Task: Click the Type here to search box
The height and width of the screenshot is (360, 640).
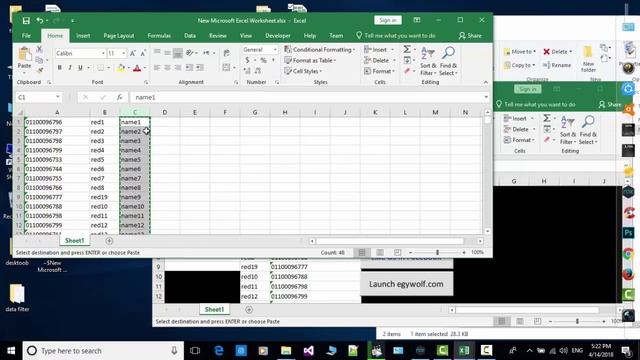Action: 103,351
